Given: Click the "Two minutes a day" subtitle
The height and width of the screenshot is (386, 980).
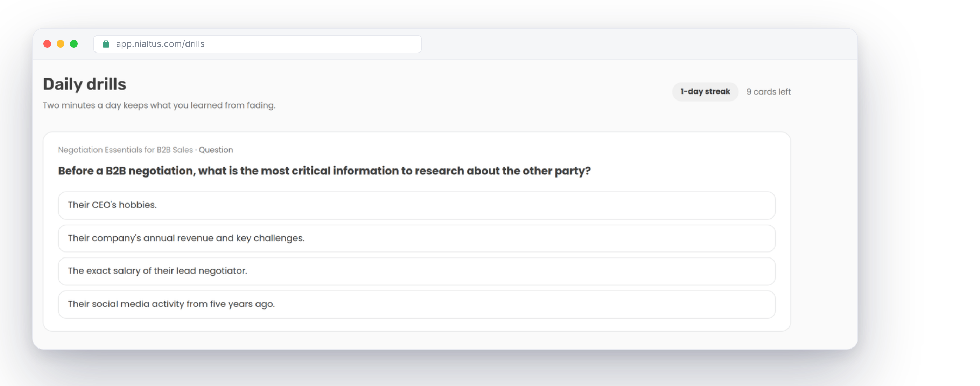Looking at the screenshot, I should coord(159,105).
